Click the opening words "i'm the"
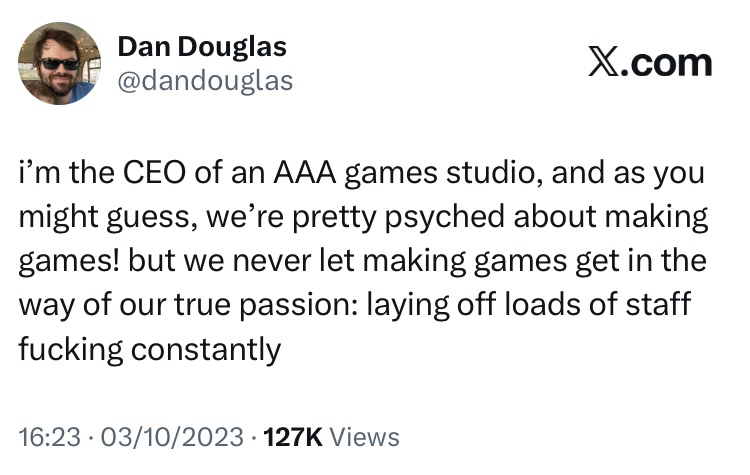The height and width of the screenshot is (475, 750). (56, 175)
